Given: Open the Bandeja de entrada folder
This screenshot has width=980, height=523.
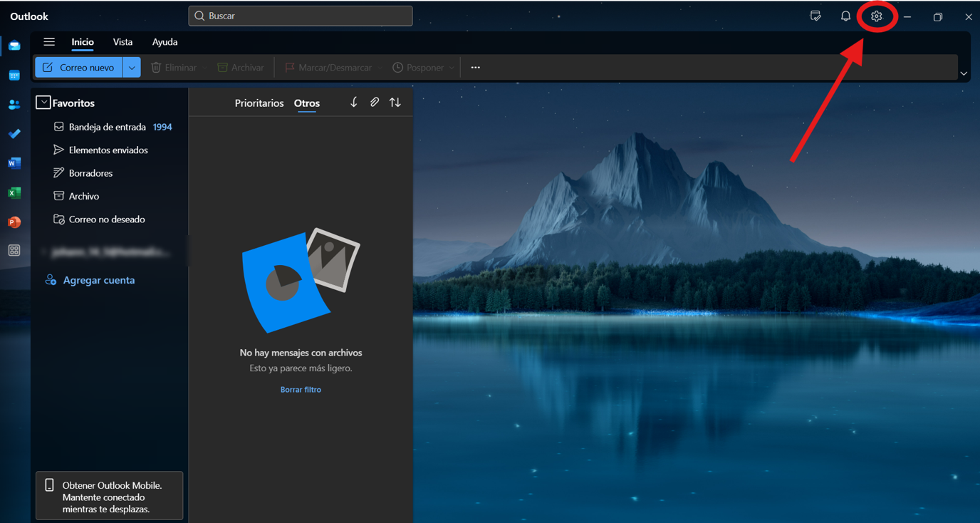Looking at the screenshot, I should [107, 127].
